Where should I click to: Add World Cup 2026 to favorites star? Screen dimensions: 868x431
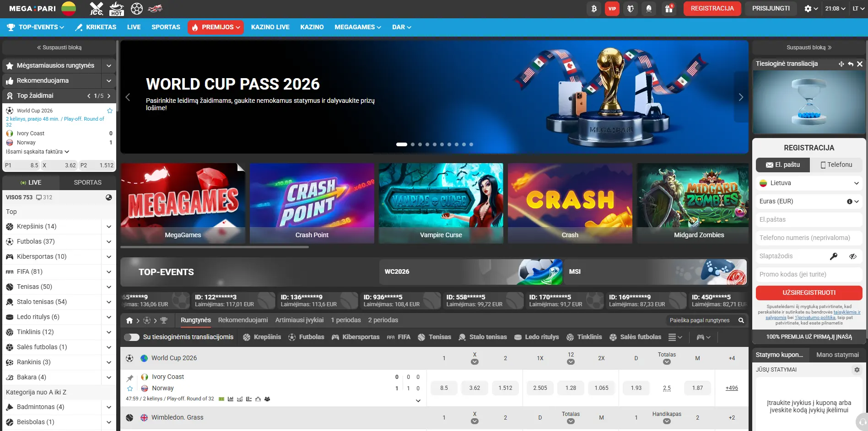(x=110, y=111)
